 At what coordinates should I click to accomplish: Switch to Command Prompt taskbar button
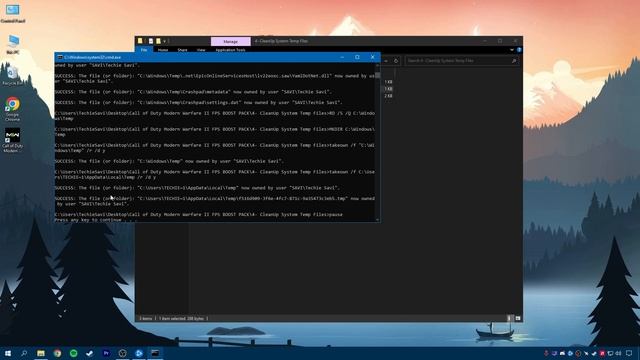[155, 353]
